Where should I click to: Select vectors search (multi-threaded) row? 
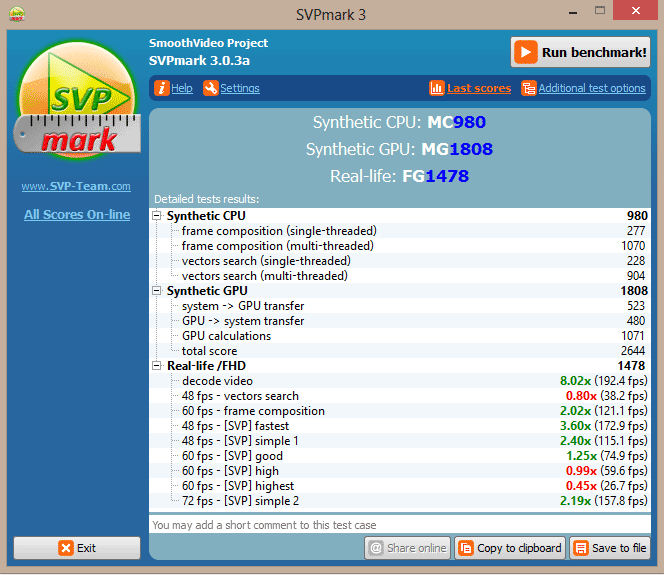(x=400, y=276)
